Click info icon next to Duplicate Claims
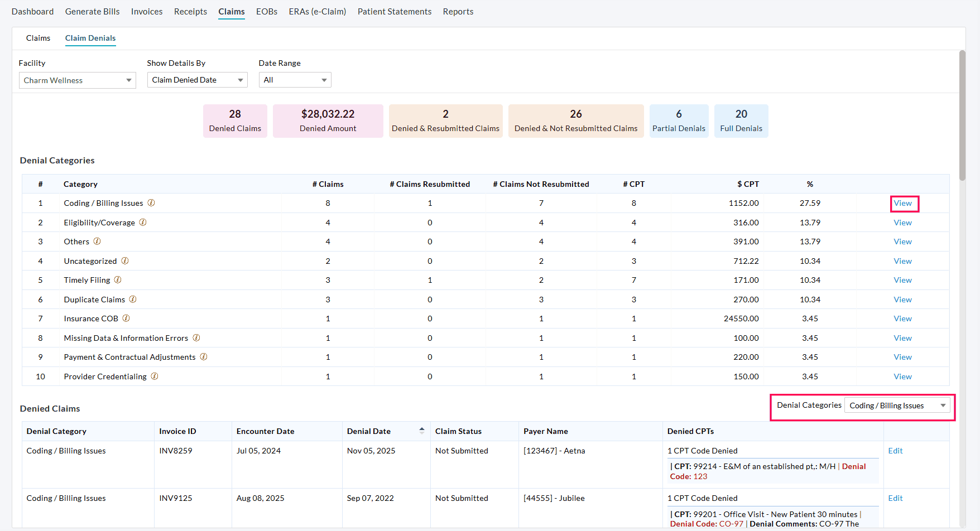Screen dimensions: 980x531 [133, 300]
